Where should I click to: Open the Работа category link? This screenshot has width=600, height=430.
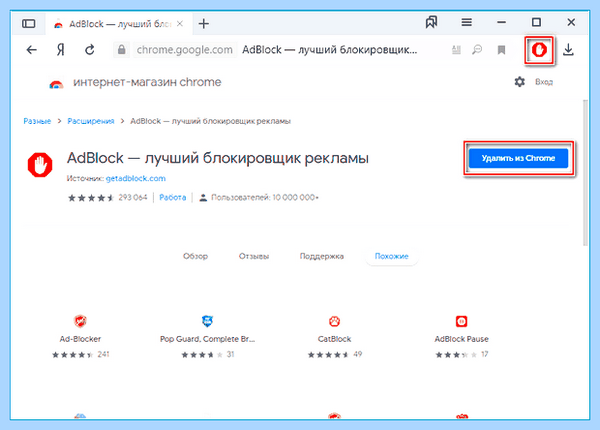(x=173, y=197)
